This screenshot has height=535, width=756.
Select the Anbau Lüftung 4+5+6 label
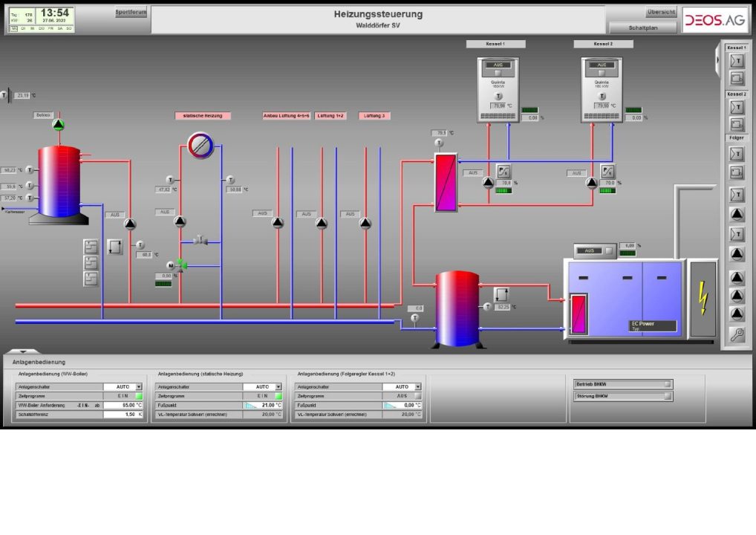pyautogui.click(x=287, y=116)
